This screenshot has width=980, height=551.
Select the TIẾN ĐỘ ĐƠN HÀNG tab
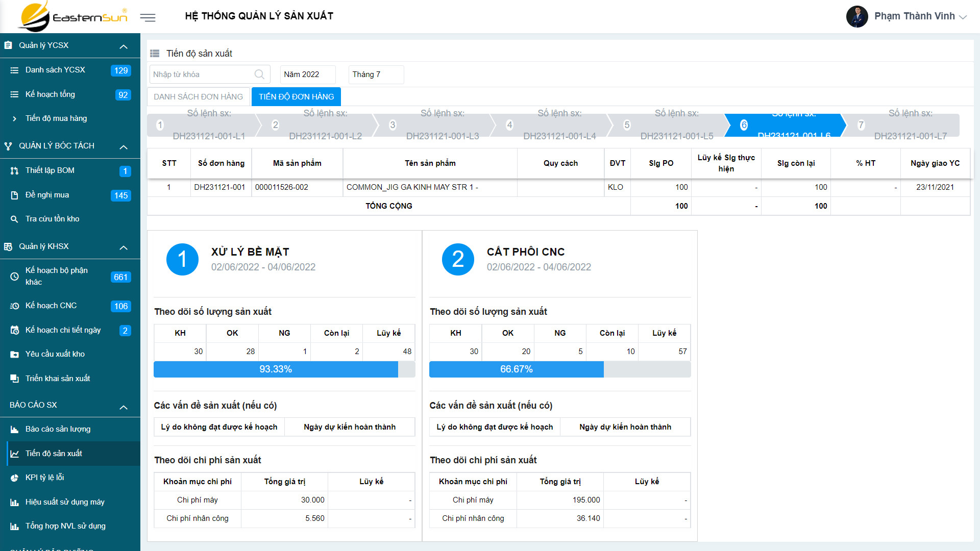296,96
